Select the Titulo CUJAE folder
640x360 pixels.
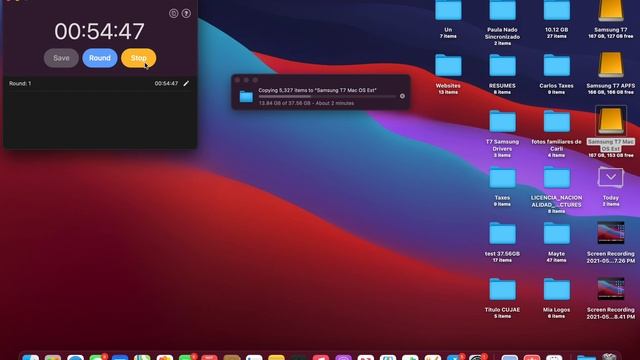[x=502, y=289]
